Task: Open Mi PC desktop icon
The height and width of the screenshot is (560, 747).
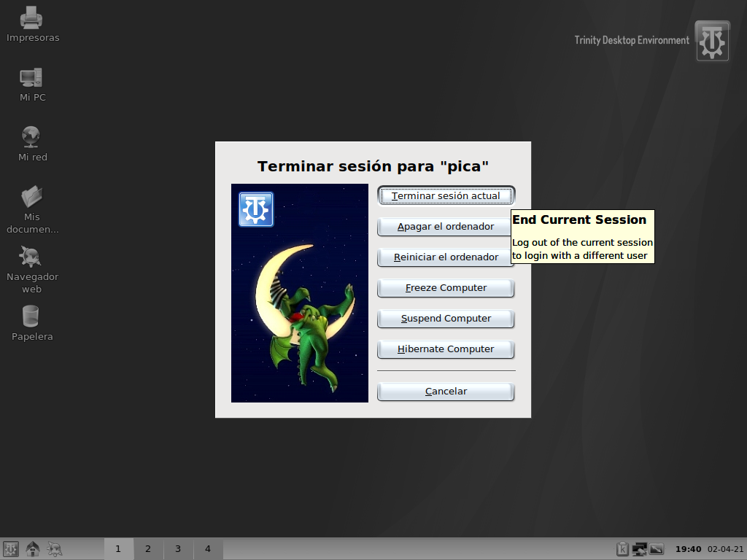Action: (x=32, y=85)
